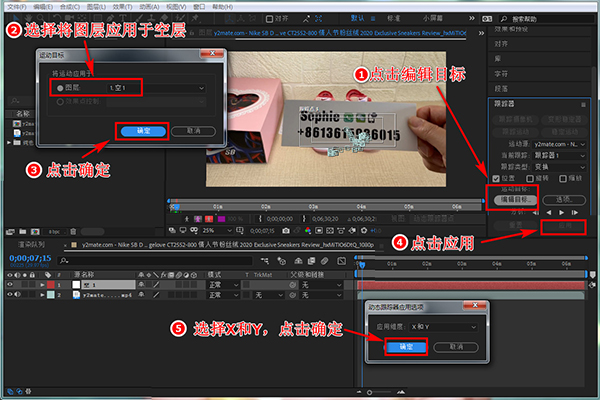600x400 pixels.
Task: Analyze one frame backward in tracker
Action: [x=536, y=212]
